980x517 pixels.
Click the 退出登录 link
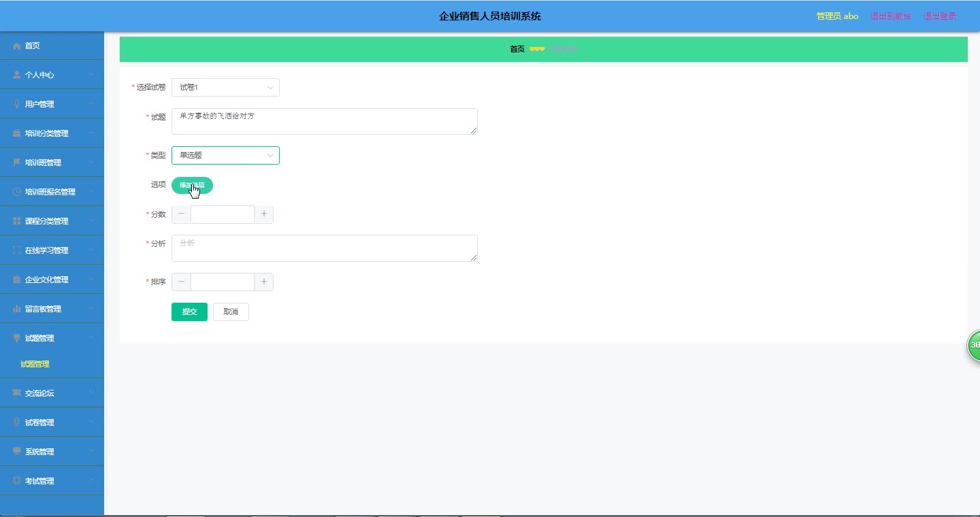coord(940,16)
